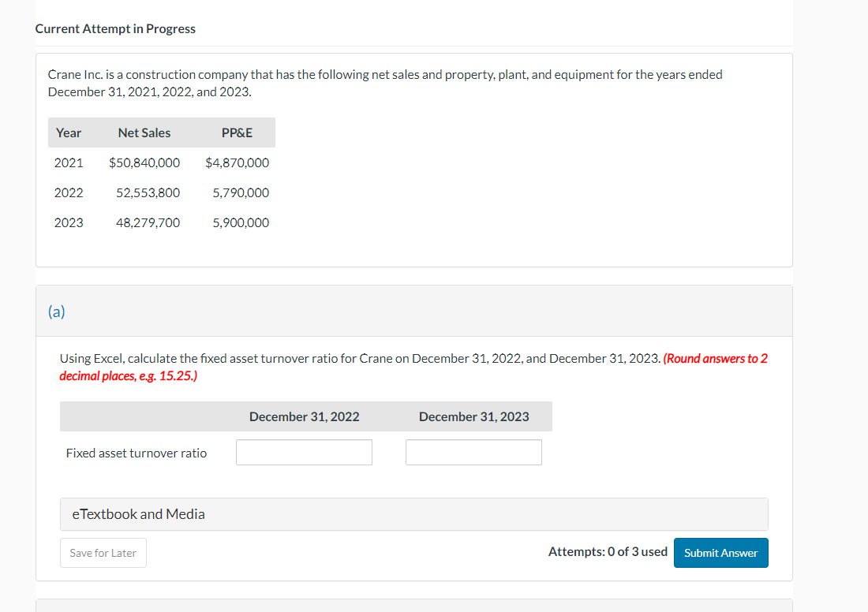Viewport: 868px width, 612px height.
Task: Click the 2022 net sales value 52,553,800
Action: coord(148,192)
